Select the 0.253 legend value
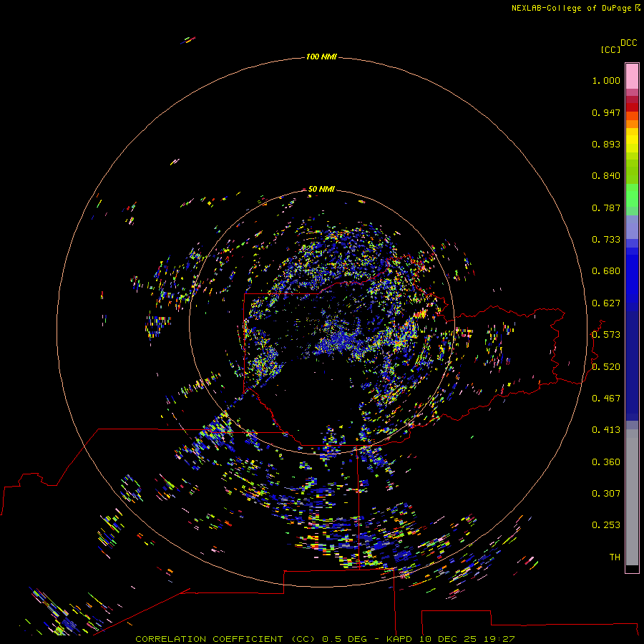 [x=606, y=525]
